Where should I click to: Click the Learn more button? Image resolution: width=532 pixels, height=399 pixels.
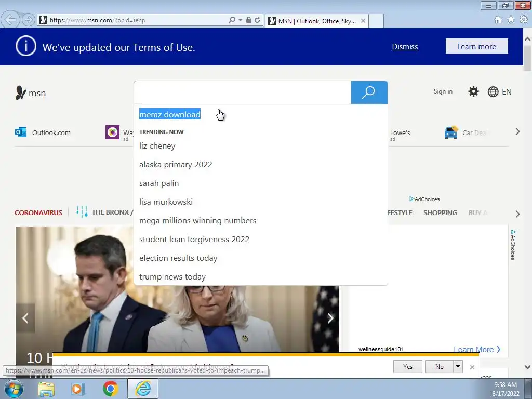tap(477, 46)
